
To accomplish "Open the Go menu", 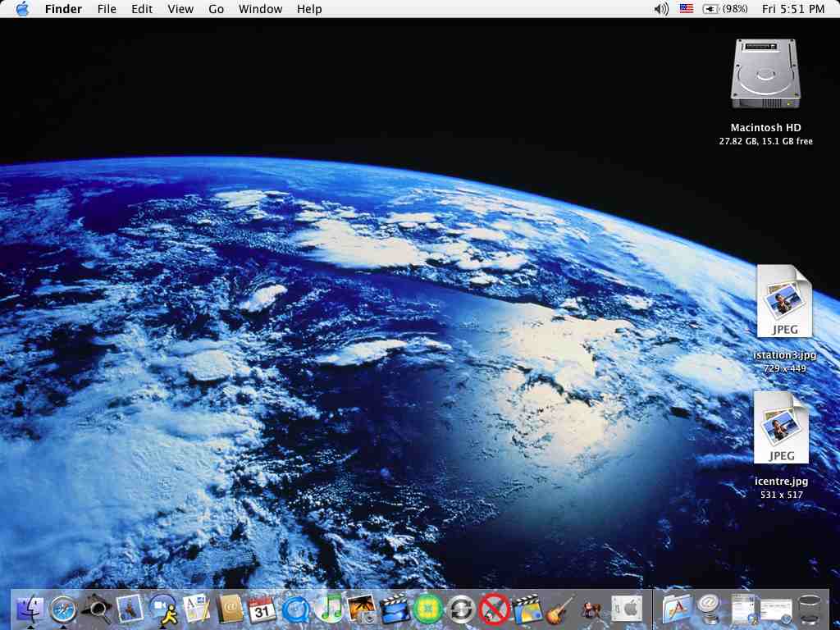I will (x=216, y=8).
